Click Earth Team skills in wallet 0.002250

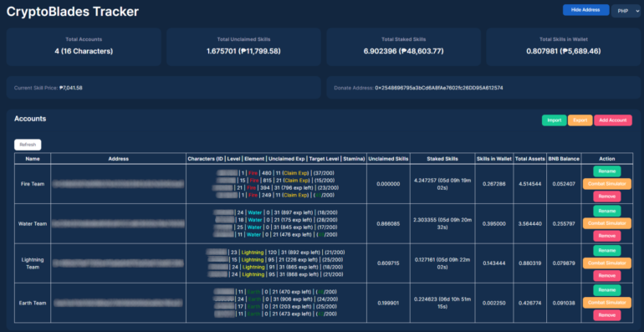click(494, 303)
